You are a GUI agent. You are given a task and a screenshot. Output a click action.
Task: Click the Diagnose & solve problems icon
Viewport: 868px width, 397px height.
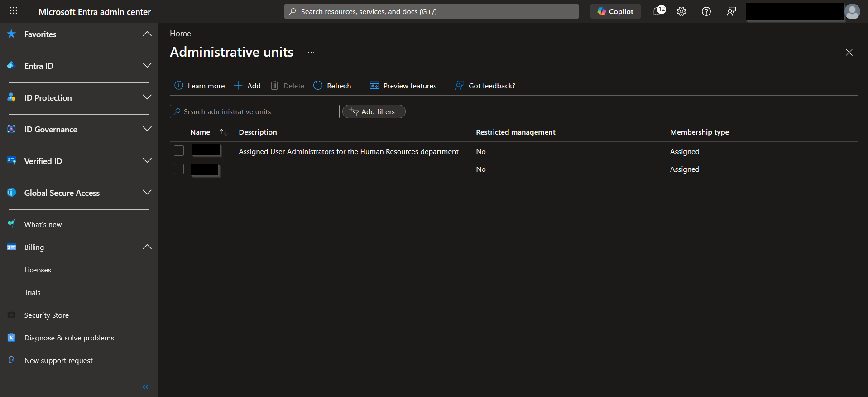click(12, 338)
